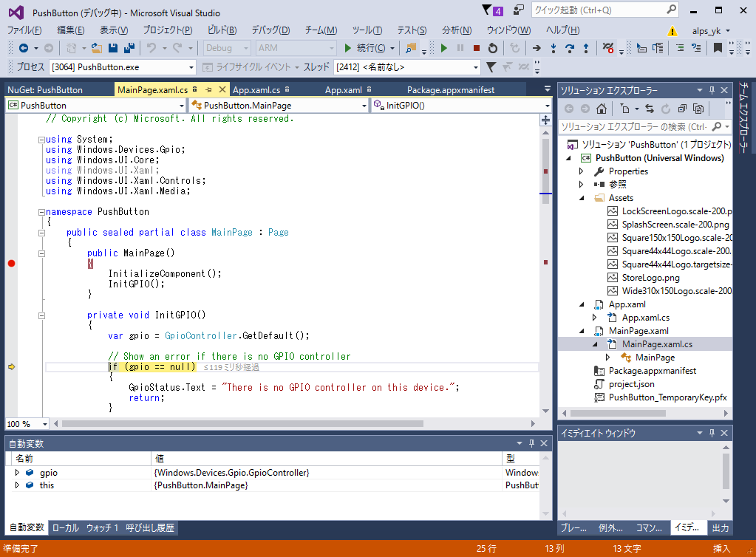This screenshot has height=557, width=756.
Task: Expand the gpio variable row
Action: click(17, 473)
